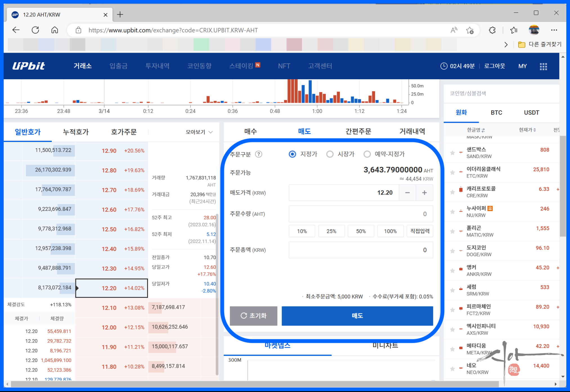Click the 주문수량 (AHT) input field
The width and height of the screenshot is (570, 392).
[360, 214]
